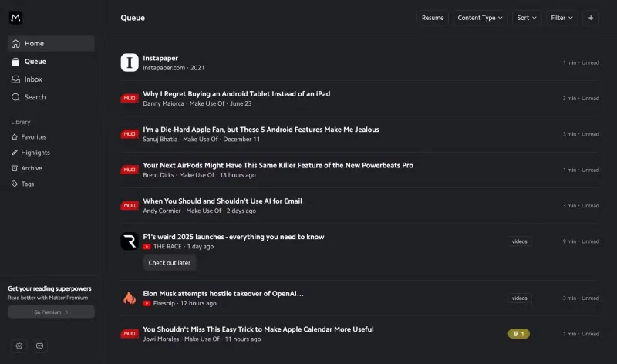Image resolution: width=617 pixels, height=364 pixels.
Task: Click MUO icon of Die-Hard Apple Fan article
Action: 130,134
